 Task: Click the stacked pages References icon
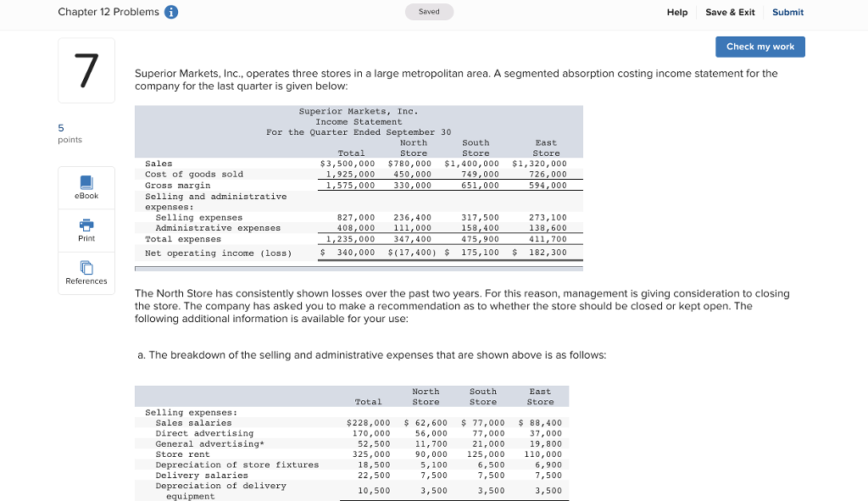[x=86, y=267]
